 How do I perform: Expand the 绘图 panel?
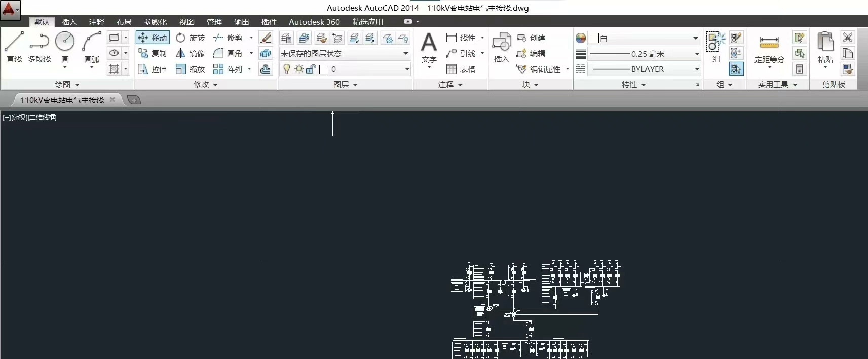pos(67,85)
